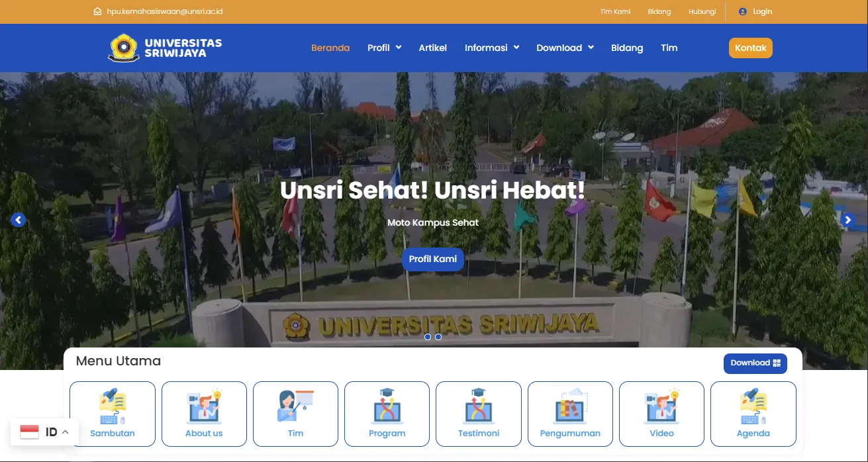The image size is (868, 462).
Task: Open the Video icon card
Action: point(661,414)
